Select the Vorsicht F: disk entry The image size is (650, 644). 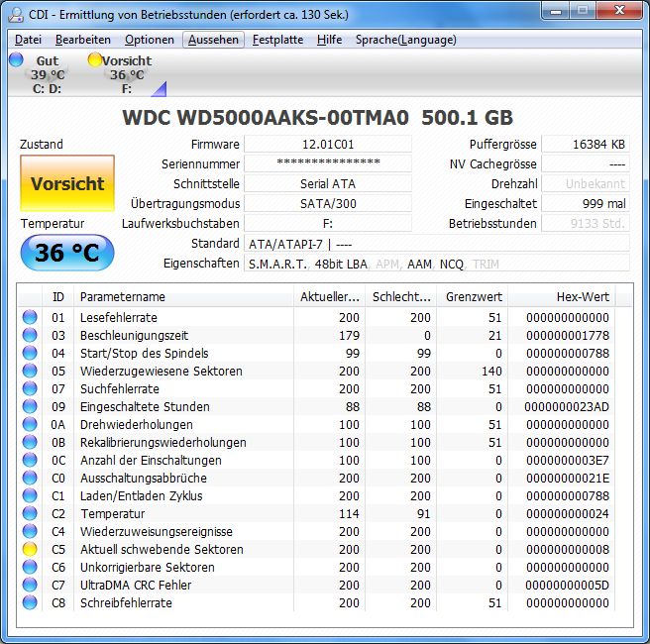[x=127, y=74]
